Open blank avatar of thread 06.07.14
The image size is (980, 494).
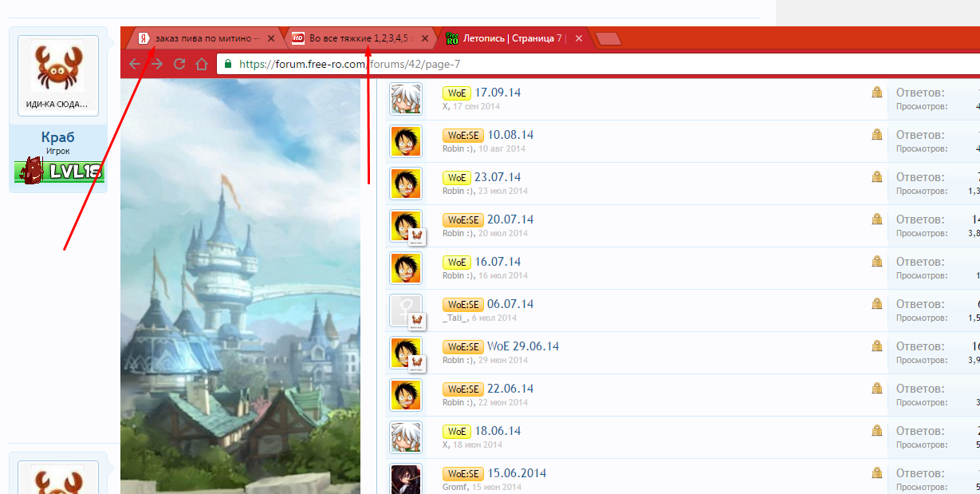tap(406, 310)
